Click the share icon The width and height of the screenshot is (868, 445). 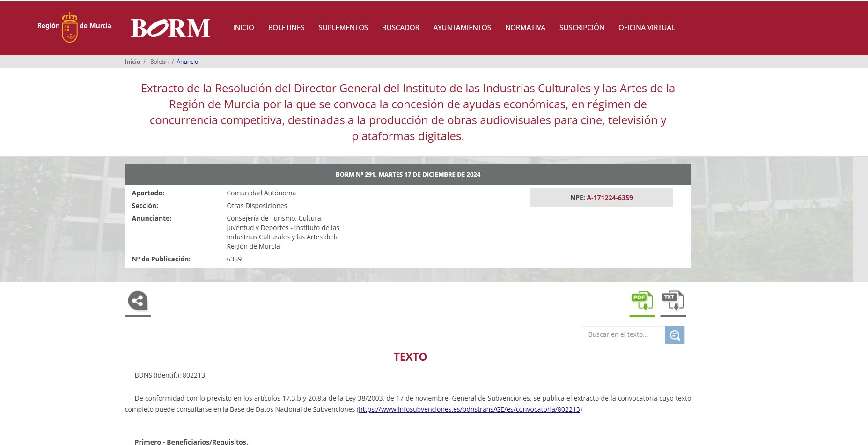[x=138, y=301]
